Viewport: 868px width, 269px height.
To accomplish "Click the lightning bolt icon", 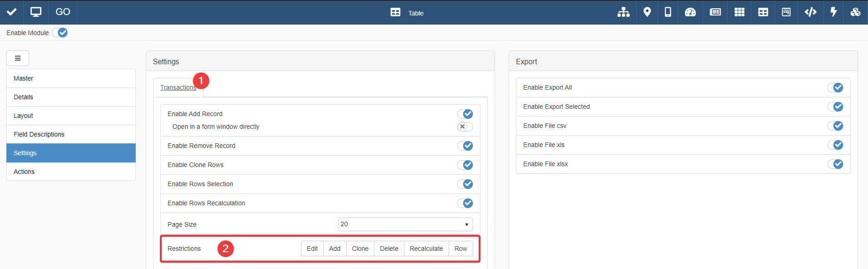I will 833,12.
